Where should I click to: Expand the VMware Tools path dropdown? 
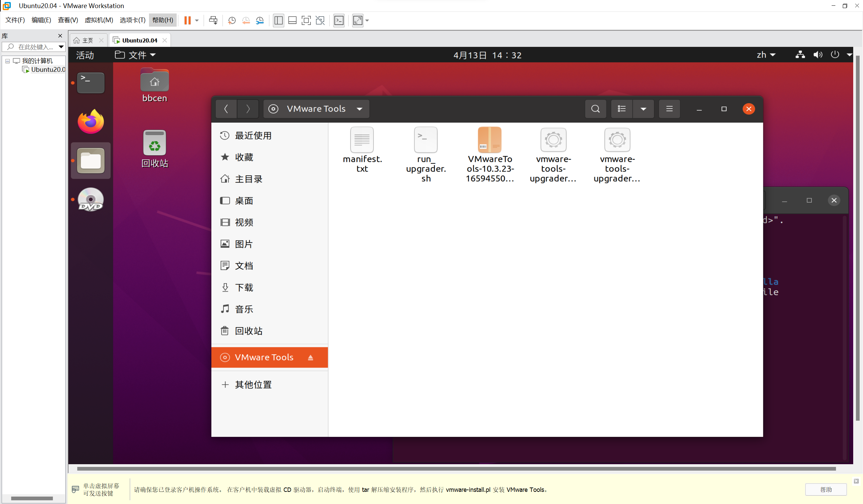coord(360,109)
